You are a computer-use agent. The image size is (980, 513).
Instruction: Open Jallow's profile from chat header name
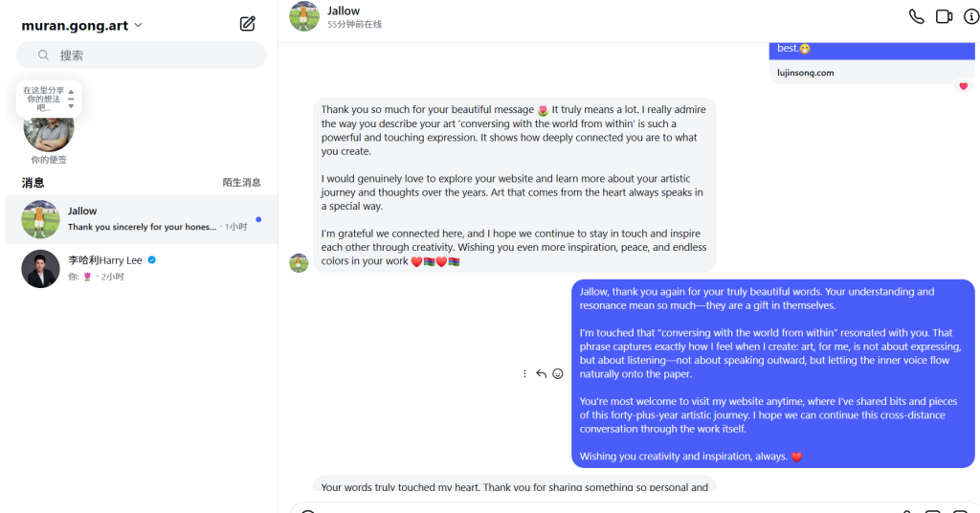(x=344, y=11)
